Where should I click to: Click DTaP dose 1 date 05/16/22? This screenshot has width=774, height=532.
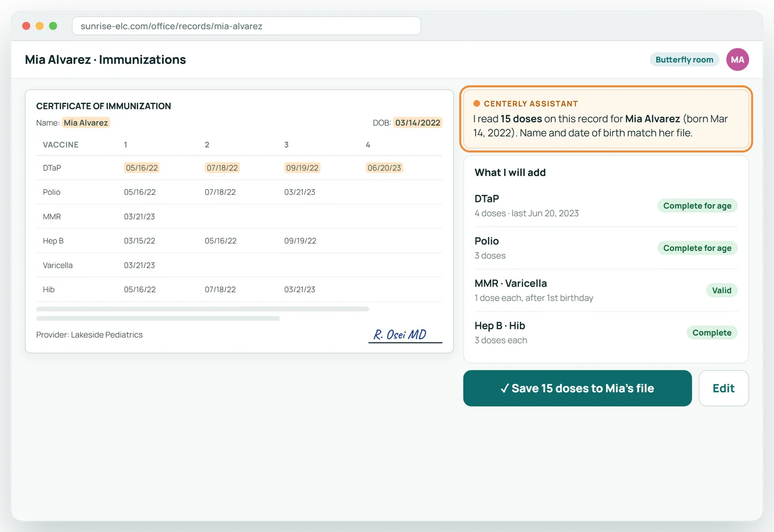pyautogui.click(x=142, y=168)
